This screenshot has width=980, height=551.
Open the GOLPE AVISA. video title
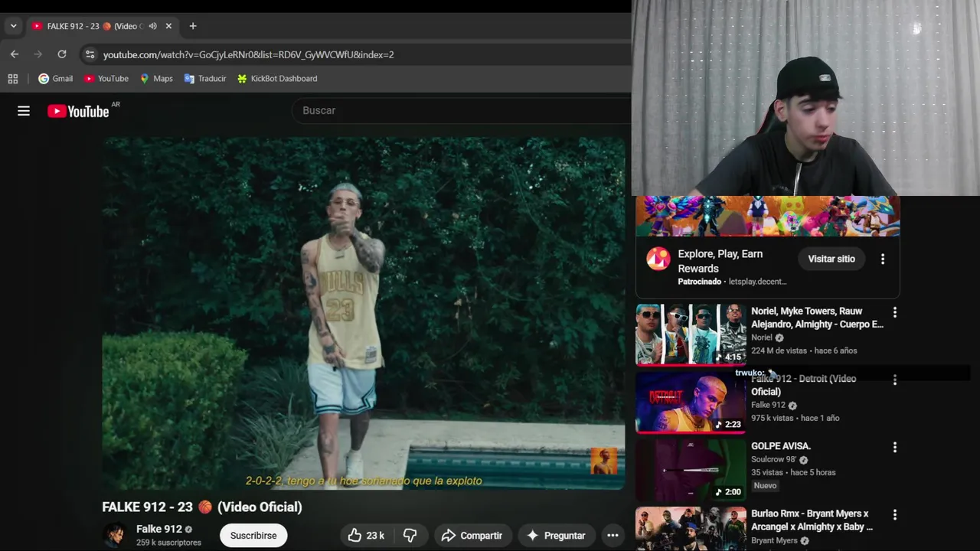(x=781, y=446)
